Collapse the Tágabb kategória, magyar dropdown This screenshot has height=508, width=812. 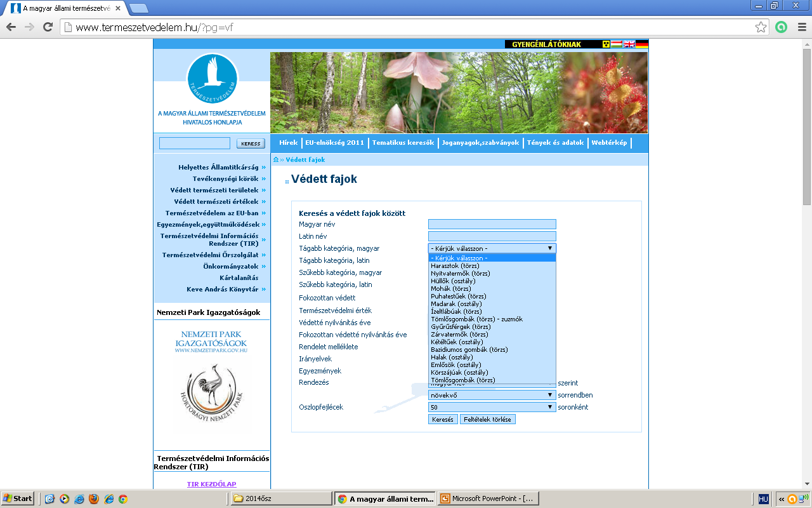pos(492,248)
